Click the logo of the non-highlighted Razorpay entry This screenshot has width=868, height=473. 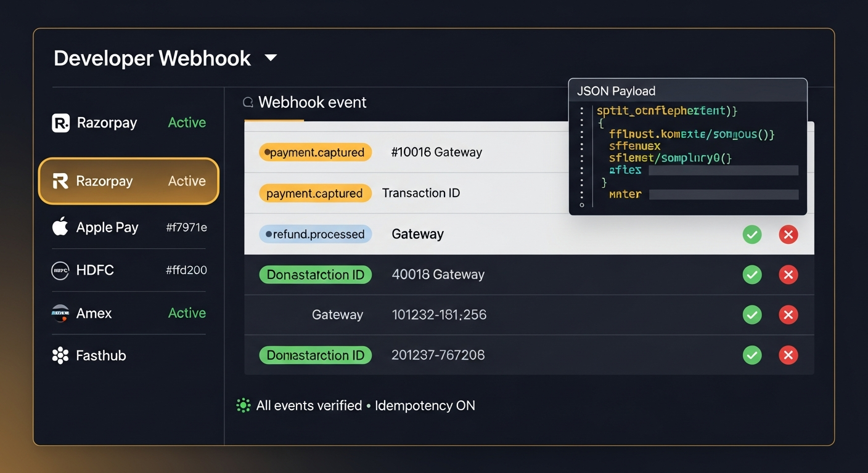tap(60, 123)
